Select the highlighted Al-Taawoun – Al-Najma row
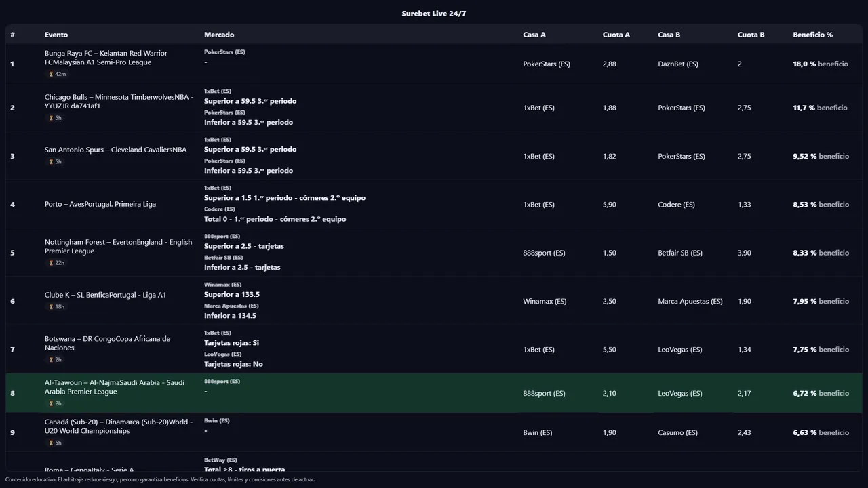 pos(434,393)
